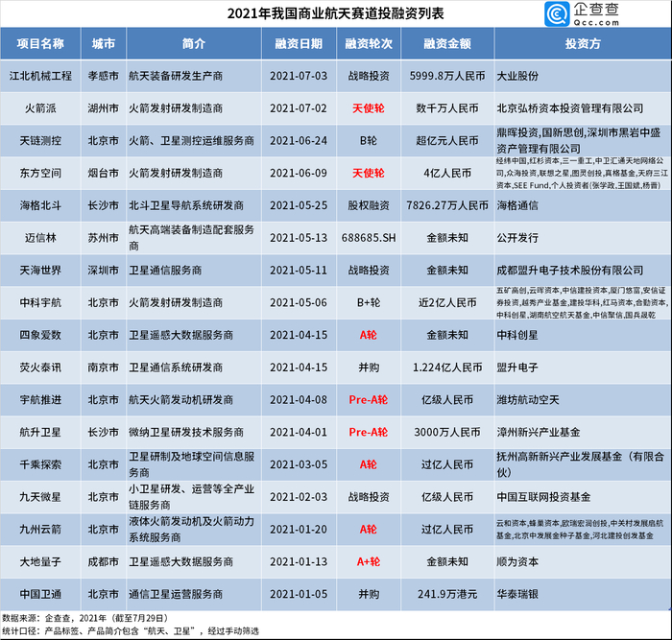
Task: Click the date 2021-06-24
Action: tap(299, 140)
